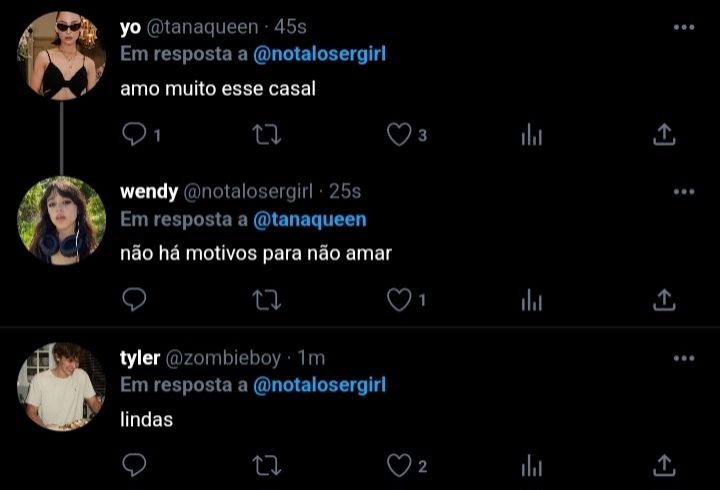The width and height of the screenshot is (720, 490).
Task: Retweet the tweet from @tanaqueen
Action: click(x=267, y=135)
